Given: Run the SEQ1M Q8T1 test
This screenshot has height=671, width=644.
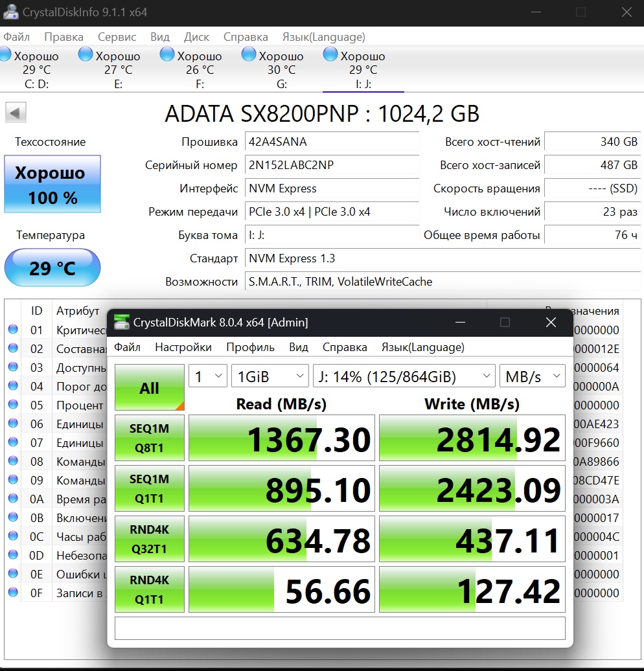Looking at the screenshot, I should [150, 438].
